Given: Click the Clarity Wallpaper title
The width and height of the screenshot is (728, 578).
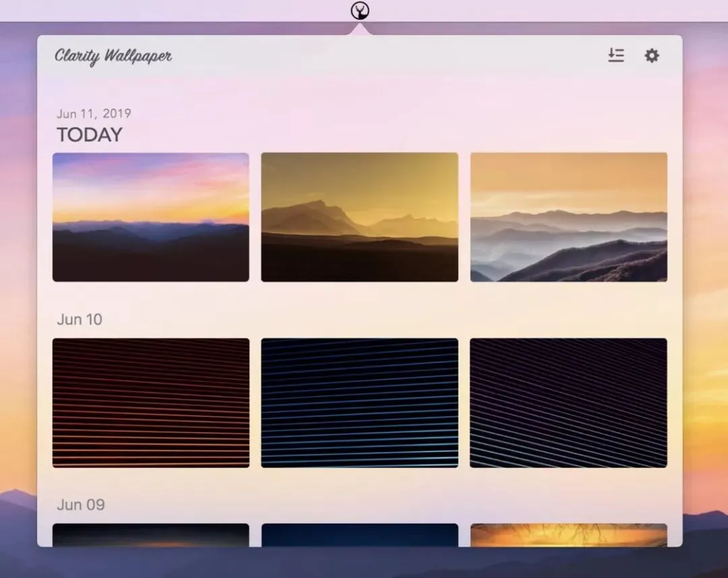Looking at the screenshot, I should click(113, 56).
